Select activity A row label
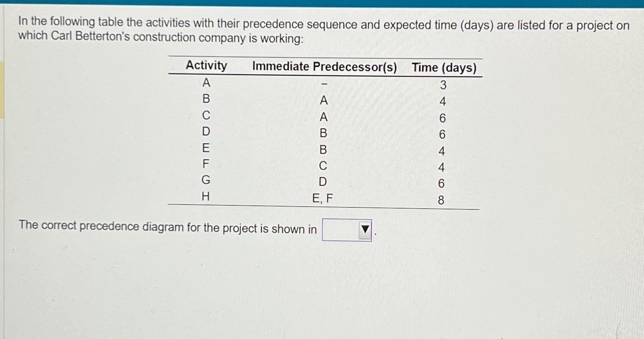The image size is (644, 339). (206, 84)
